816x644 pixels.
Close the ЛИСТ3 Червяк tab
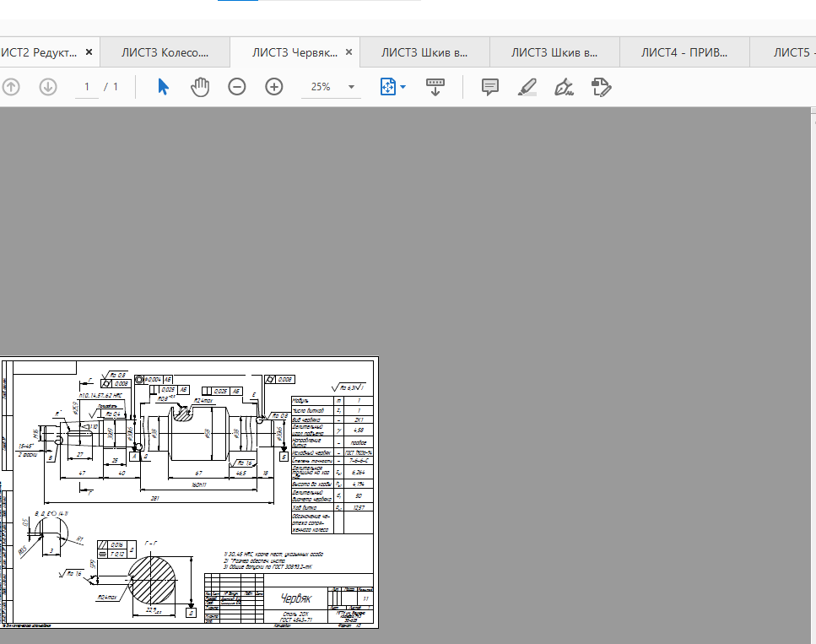click(349, 52)
